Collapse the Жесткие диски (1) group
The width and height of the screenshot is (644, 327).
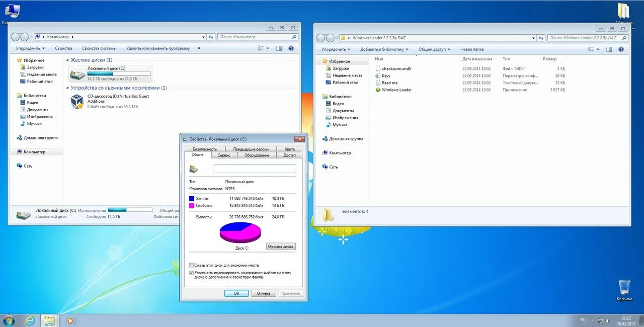coord(68,60)
